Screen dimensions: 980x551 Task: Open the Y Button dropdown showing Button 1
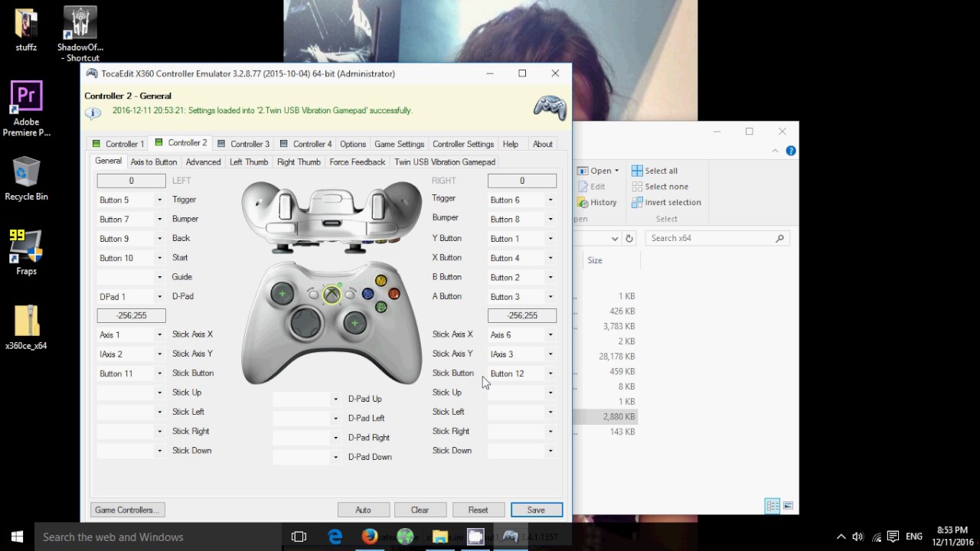click(x=550, y=239)
